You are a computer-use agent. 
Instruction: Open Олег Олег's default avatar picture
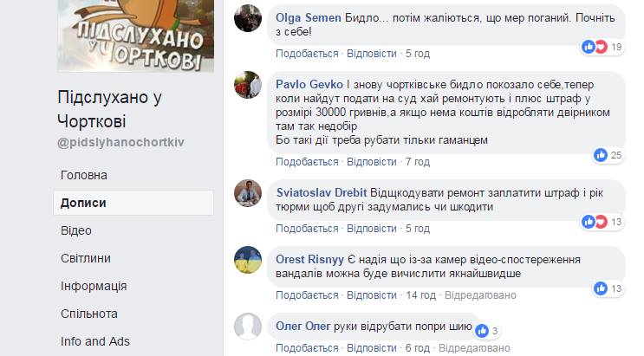point(248,327)
